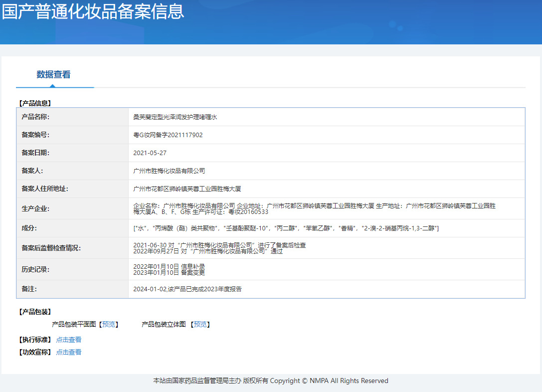Click the 2023年01月10日 备案变更 record
This screenshot has height=392, width=542.
pyautogui.click(x=169, y=273)
